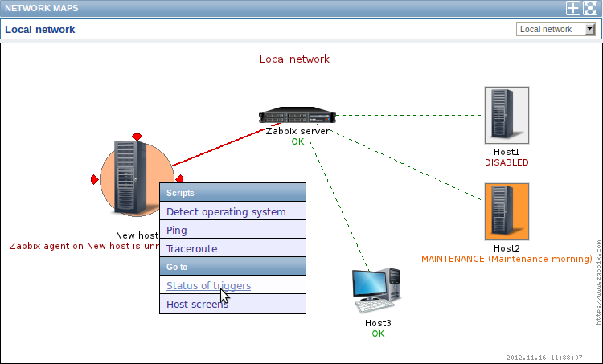Run the Detect operating system script

tap(232, 211)
